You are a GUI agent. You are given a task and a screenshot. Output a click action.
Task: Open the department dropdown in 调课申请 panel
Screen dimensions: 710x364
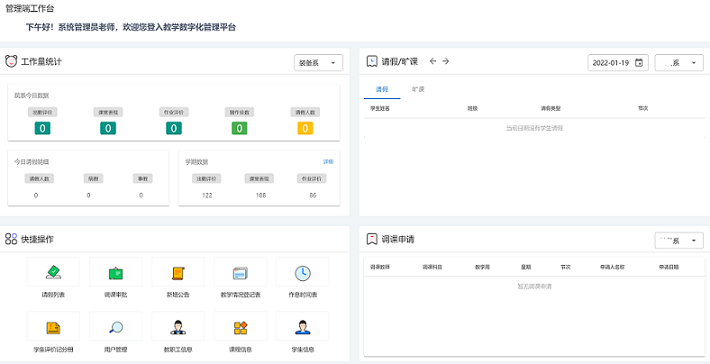tap(679, 241)
